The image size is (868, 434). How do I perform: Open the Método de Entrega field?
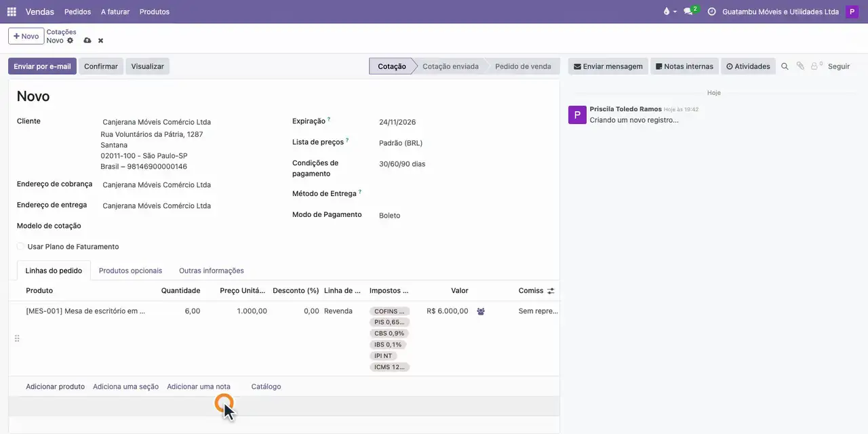pyautogui.click(x=465, y=194)
